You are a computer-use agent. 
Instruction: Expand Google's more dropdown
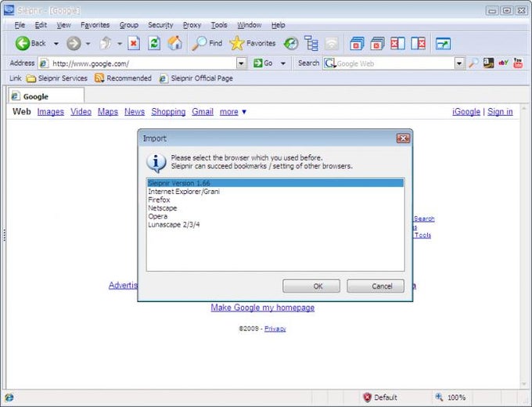pyautogui.click(x=244, y=112)
